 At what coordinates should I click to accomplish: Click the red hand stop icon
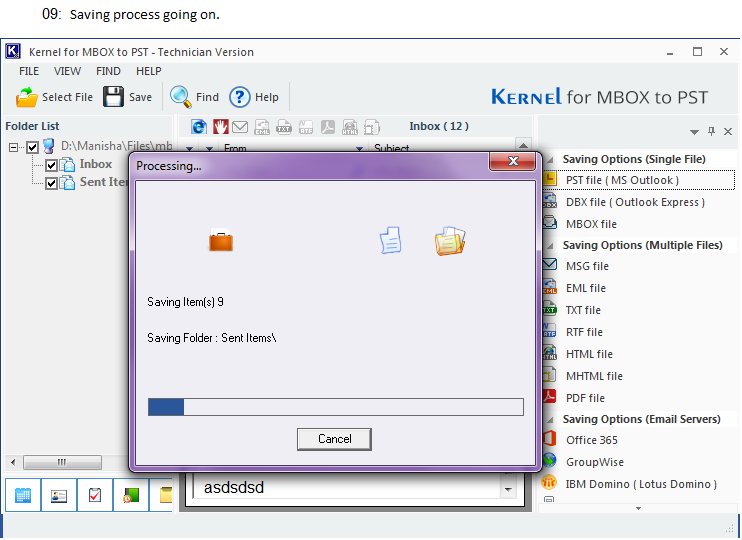tap(220, 126)
